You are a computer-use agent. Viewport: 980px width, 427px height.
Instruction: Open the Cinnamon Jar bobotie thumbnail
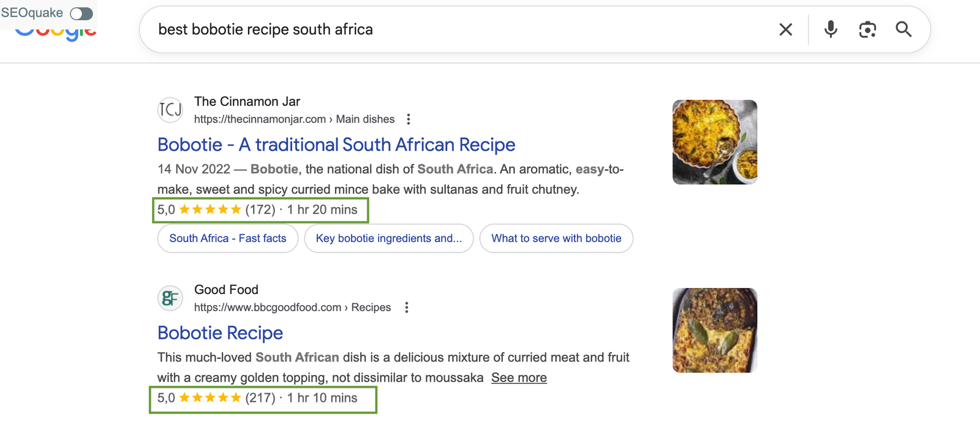coord(715,142)
